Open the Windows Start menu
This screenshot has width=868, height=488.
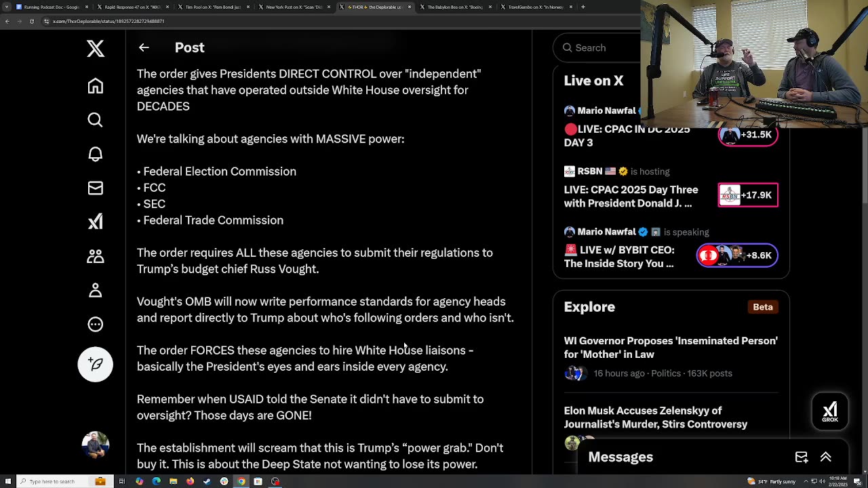point(7,481)
